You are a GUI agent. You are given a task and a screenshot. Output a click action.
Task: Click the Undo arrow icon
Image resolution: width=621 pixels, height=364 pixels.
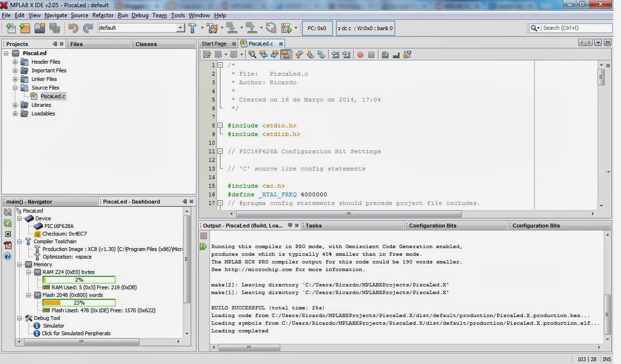point(73,28)
